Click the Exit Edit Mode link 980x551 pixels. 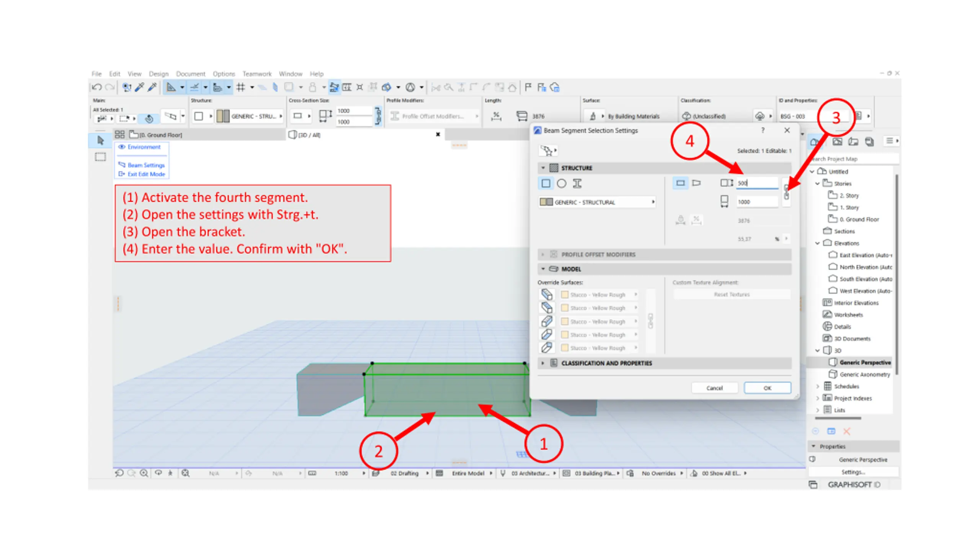click(146, 174)
